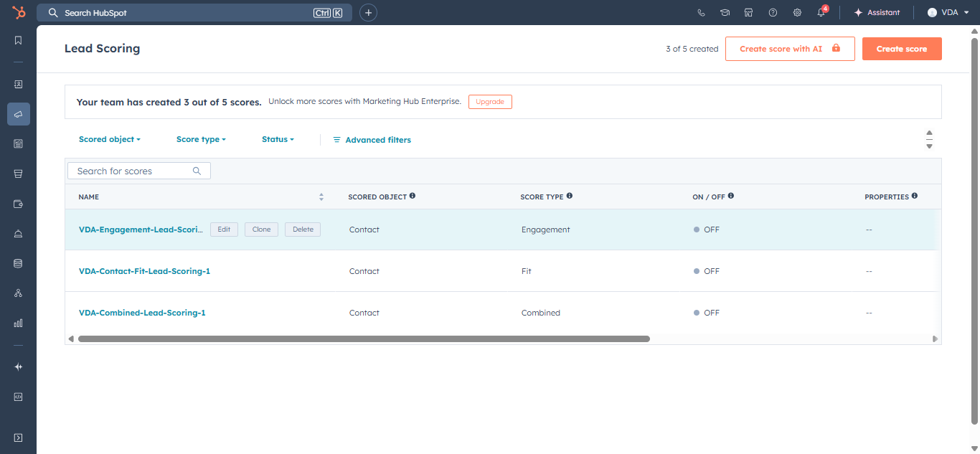The image size is (980, 454).
Task: Open the Sales sidebar icon
Action: coord(19,174)
